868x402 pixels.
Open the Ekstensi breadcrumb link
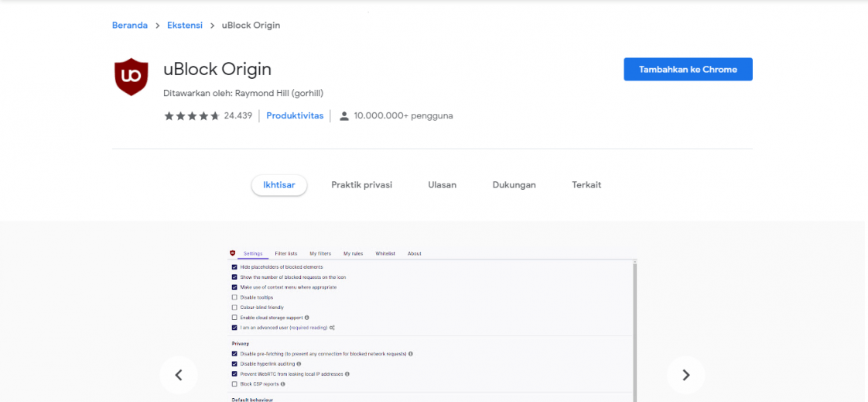[x=185, y=26]
